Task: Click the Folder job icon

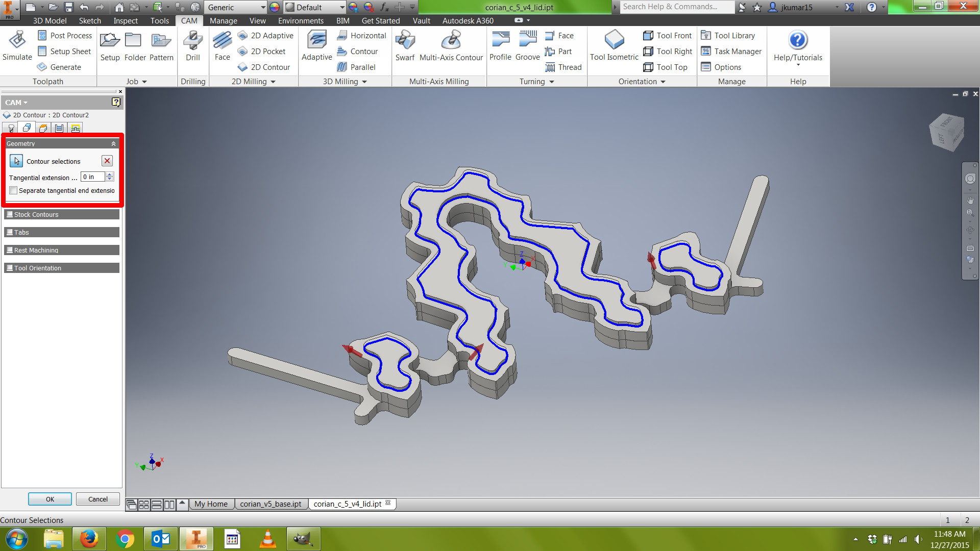Action: coord(135,46)
